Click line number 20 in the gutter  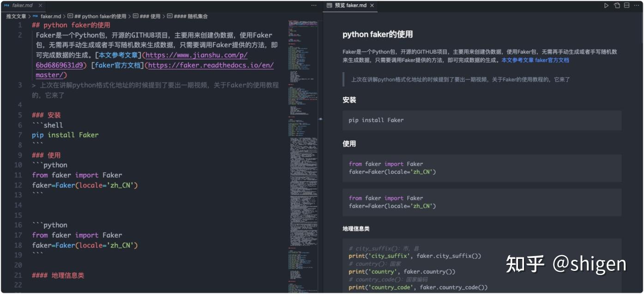[x=18, y=265]
